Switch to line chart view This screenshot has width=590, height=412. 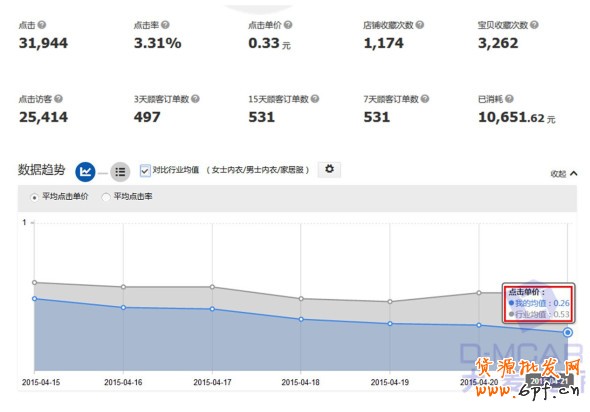85,172
